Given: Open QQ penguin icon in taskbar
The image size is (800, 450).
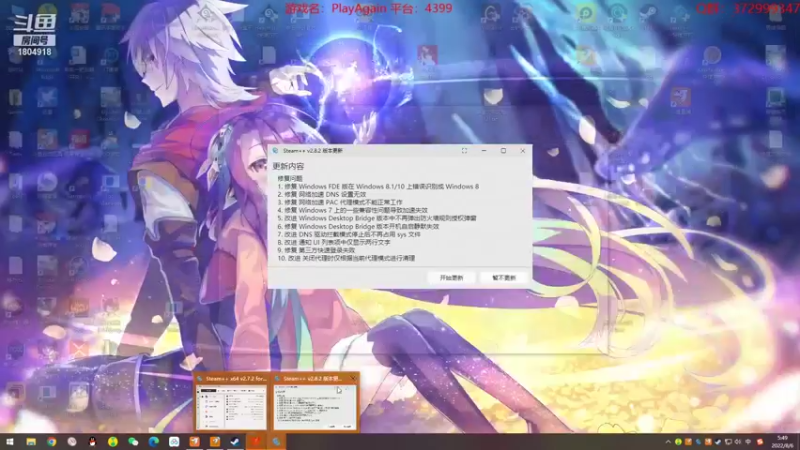Looking at the screenshot, I should coord(92,441).
